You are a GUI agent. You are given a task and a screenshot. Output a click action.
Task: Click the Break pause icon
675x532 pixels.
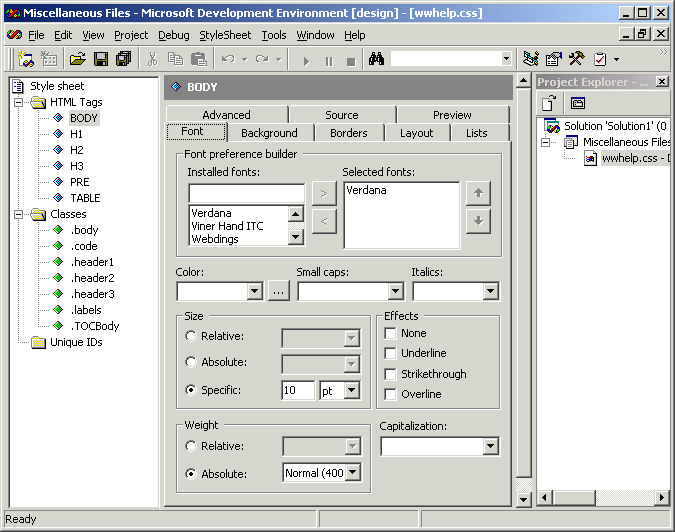coord(329,62)
